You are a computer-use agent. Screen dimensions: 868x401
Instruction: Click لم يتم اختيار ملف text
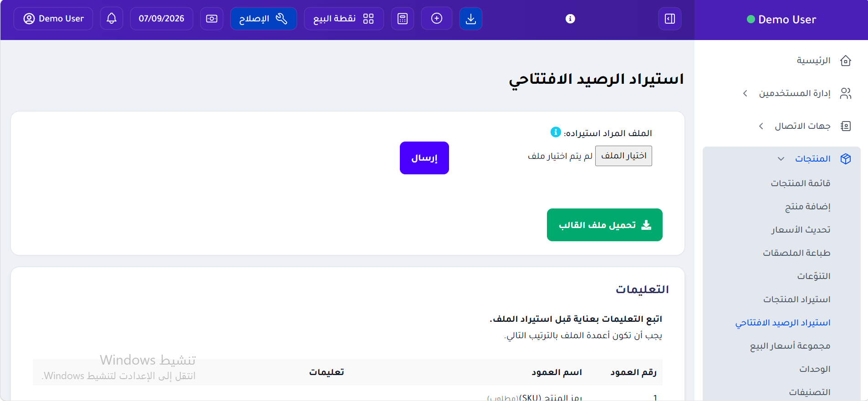[x=560, y=156]
